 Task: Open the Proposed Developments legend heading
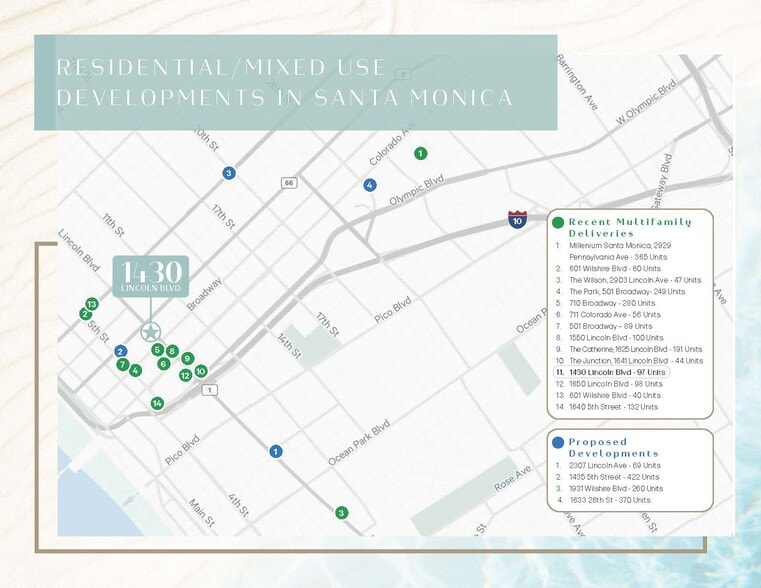(614, 447)
